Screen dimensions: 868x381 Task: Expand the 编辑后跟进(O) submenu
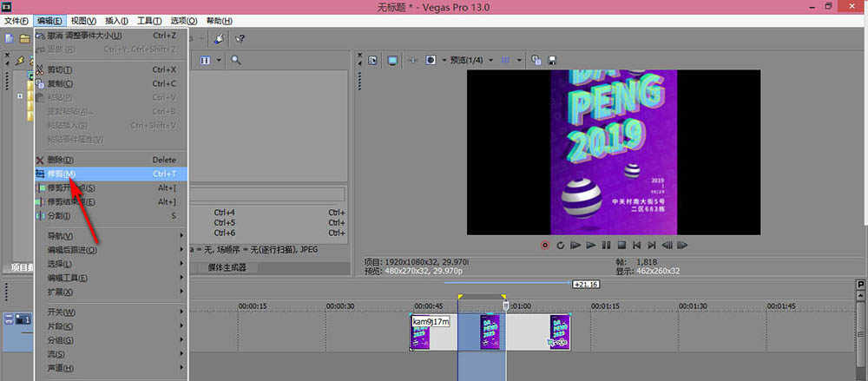click(x=111, y=250)
